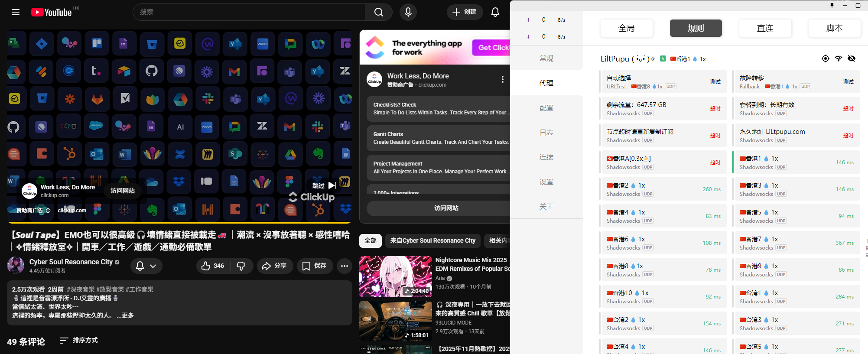
Task: Switch proxy mode to 全局
Action: coord(626,28)
